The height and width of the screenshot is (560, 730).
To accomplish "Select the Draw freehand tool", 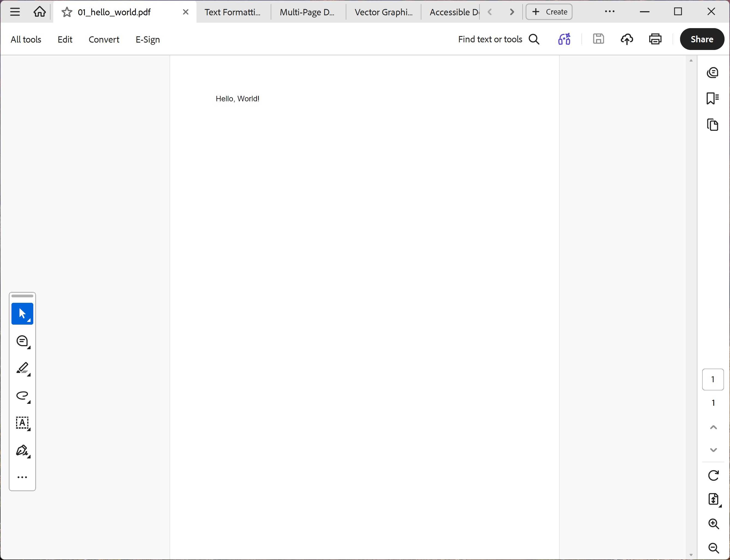I will coord(22,396).
